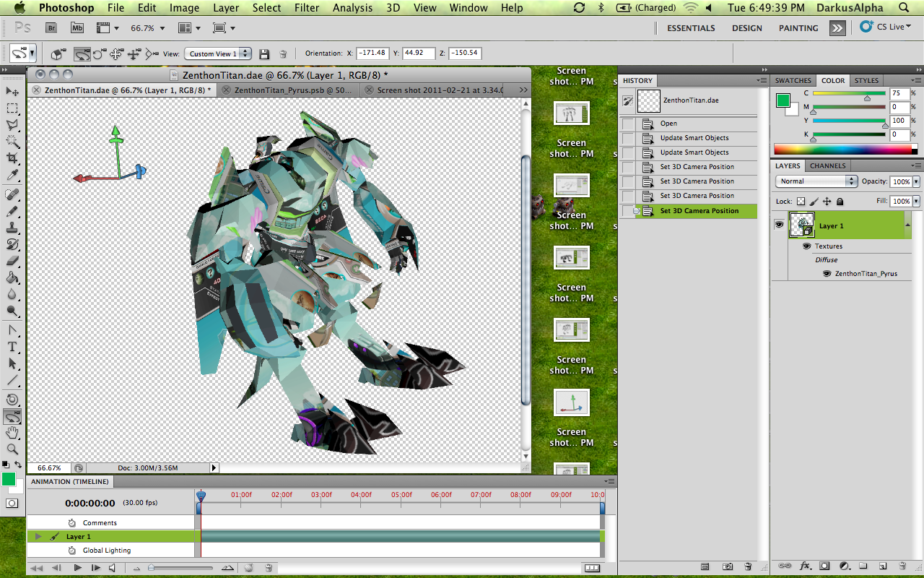Expand Layer 1 in the animation timeline
This screenshot has width=924, height=578.
click(x=38, y=537)
